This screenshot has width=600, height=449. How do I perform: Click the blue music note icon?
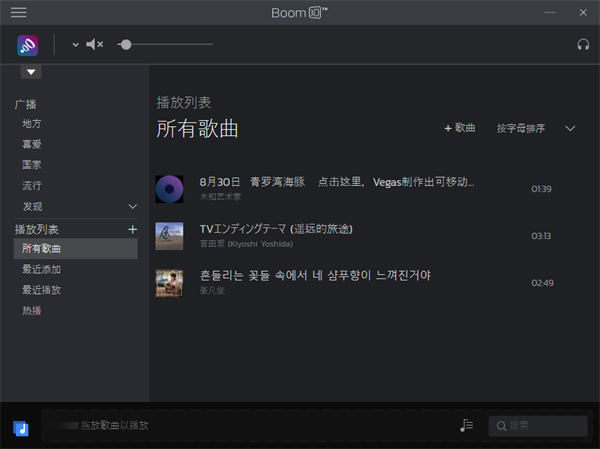tap(21, 428)
